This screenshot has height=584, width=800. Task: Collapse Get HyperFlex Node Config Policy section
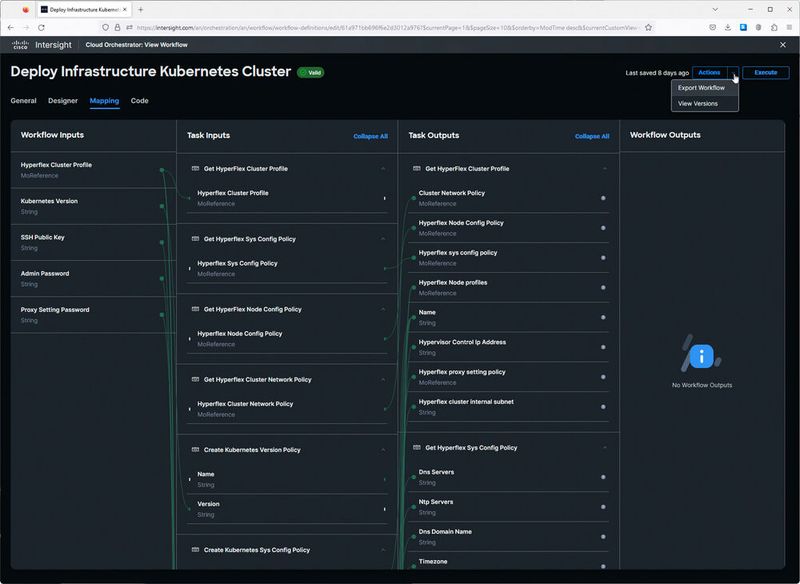(x=383, y=309)
